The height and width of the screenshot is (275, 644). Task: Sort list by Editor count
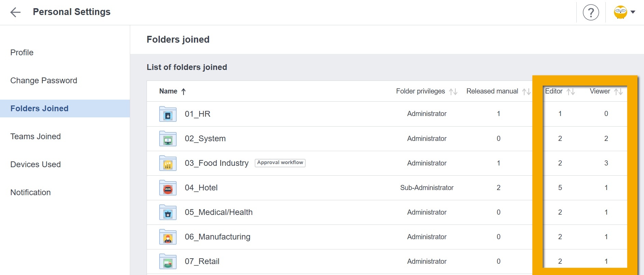tap(571, 91)
